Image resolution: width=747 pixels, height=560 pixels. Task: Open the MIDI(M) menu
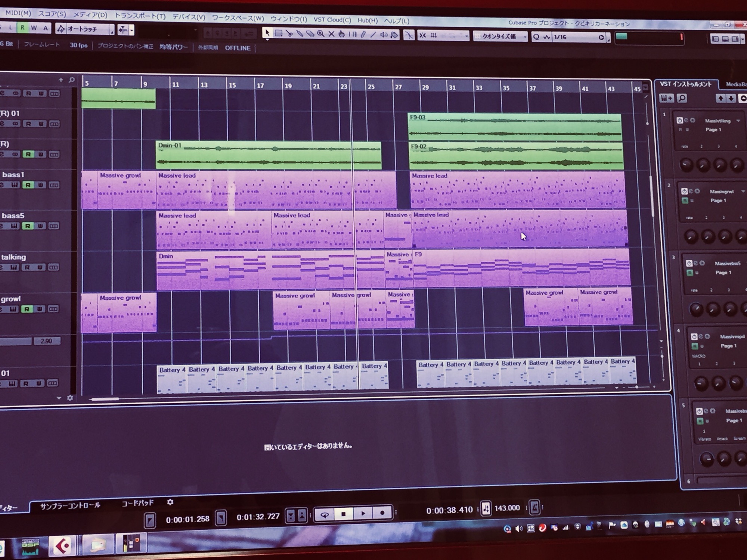pos(18,13)
